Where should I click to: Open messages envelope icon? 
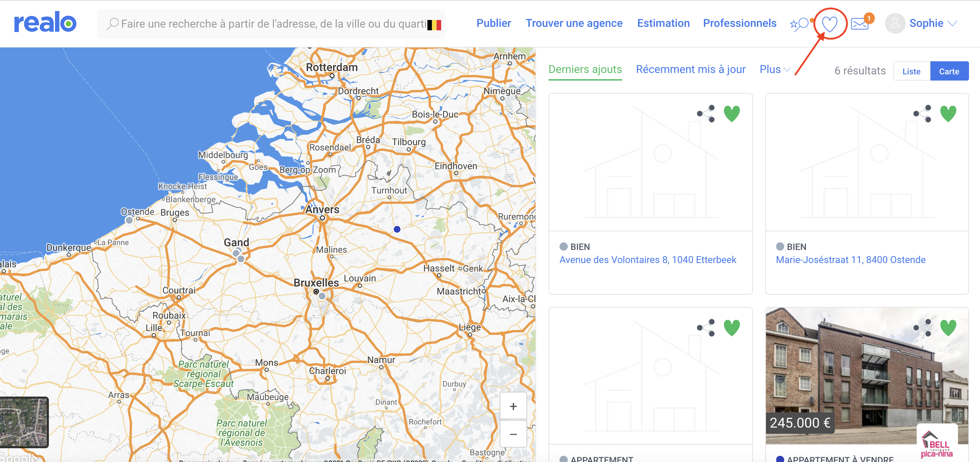860,24
